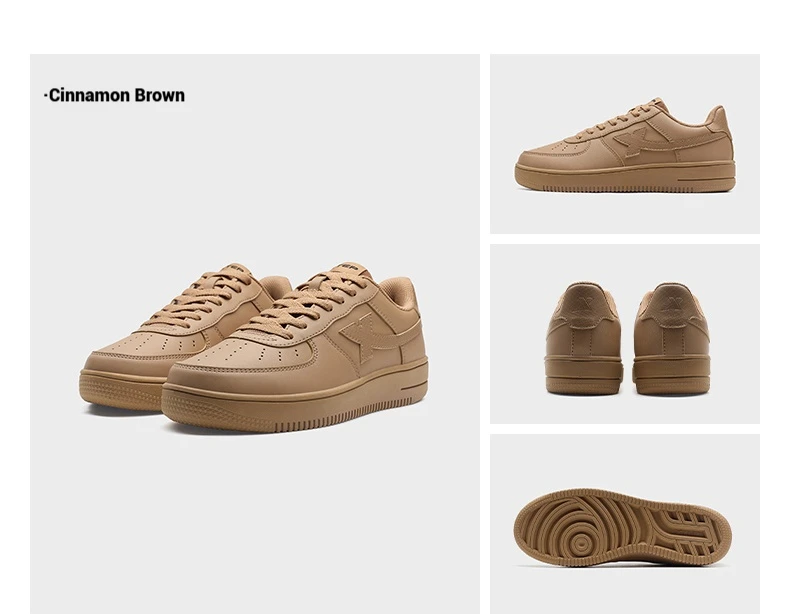790x614 pixels.
Task: Click the Cinnamon Brown color label
Action: [115, 95]
